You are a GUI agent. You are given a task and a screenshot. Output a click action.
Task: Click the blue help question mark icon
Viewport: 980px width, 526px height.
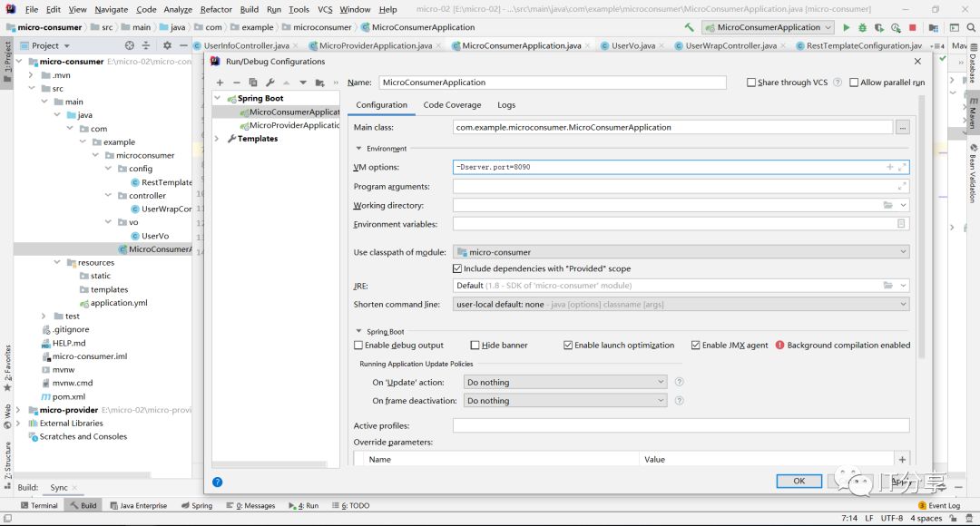coord(218,482)
